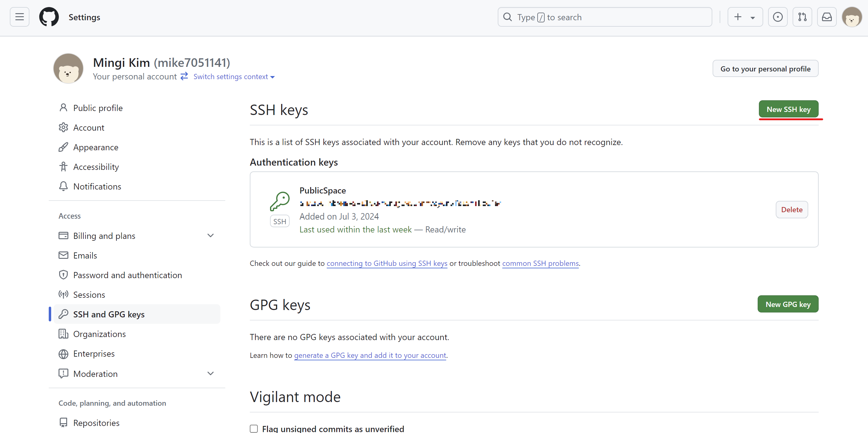Expand the Moderation section chevron
868x433 pixels.
coord(210,373)
